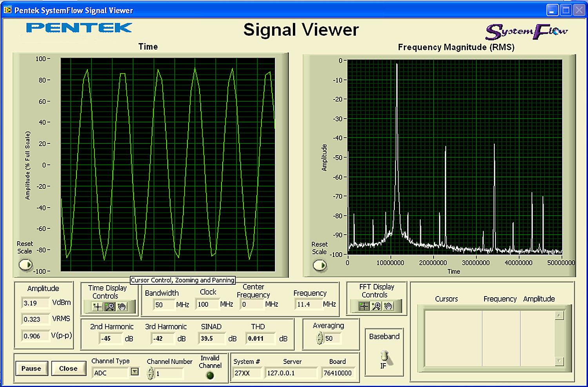Click the LabVIEW app icon in title bar
This screenshot has height=387, width=588.
pyautogui.click(x=8, y=10)
